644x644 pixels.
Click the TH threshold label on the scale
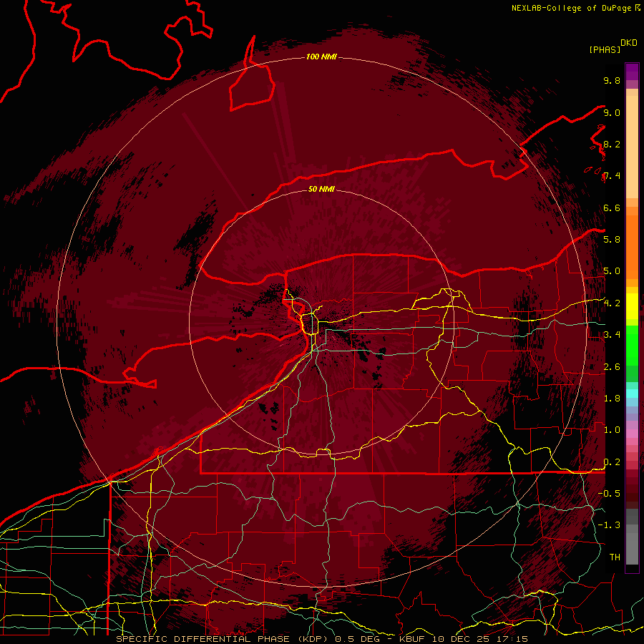[615, 557]
